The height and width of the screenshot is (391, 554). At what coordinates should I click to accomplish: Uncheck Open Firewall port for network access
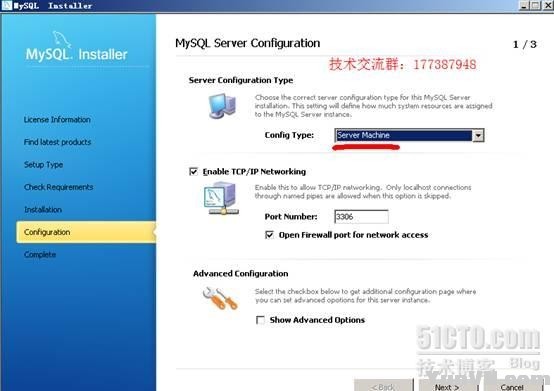(270, 235)
